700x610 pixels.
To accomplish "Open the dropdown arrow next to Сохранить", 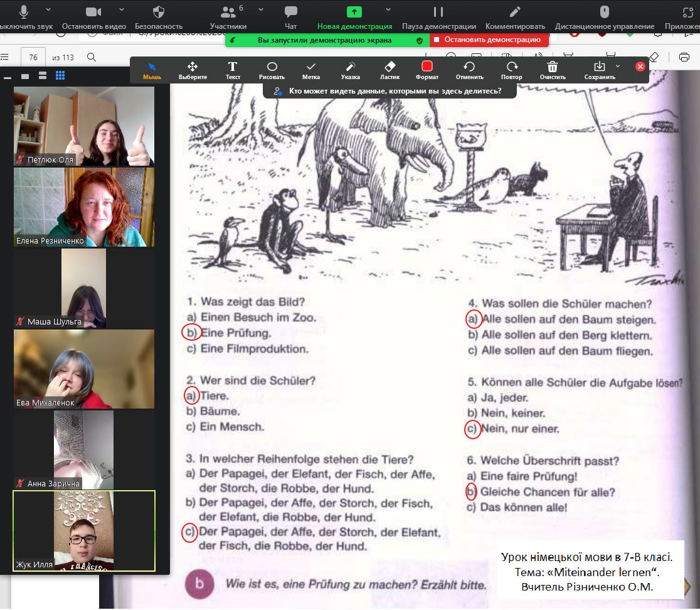I will 618,66.
